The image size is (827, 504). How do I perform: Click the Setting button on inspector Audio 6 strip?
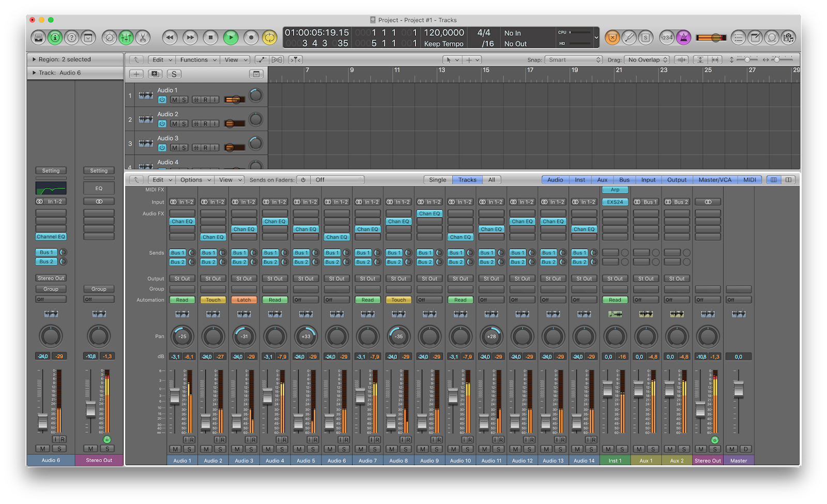click(x=51, y=171)
